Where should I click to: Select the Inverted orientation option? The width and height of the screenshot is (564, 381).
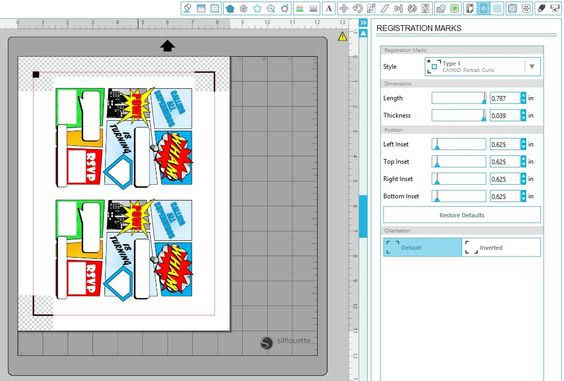pos(501,247)
